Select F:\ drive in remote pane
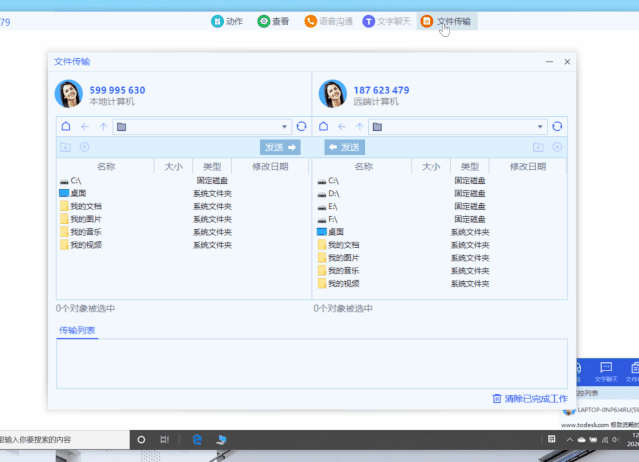Viewport: 639px width, 462px height. click(x=441, y=219)
